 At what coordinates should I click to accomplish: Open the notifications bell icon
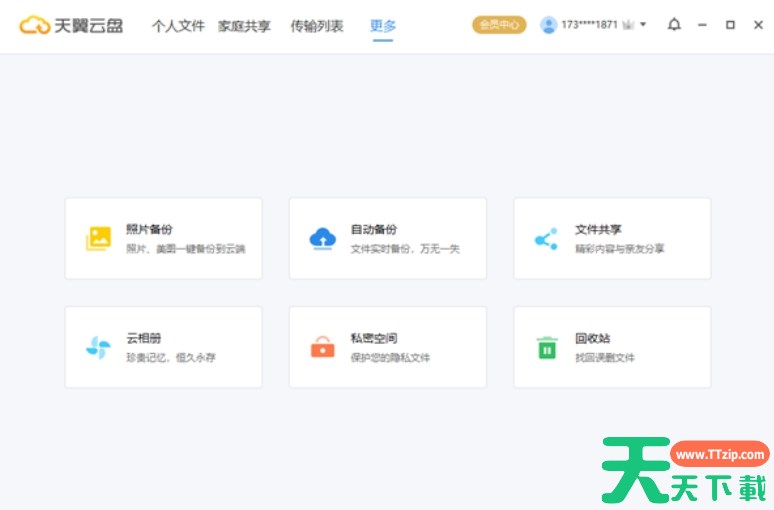click(x=674, y=24)
